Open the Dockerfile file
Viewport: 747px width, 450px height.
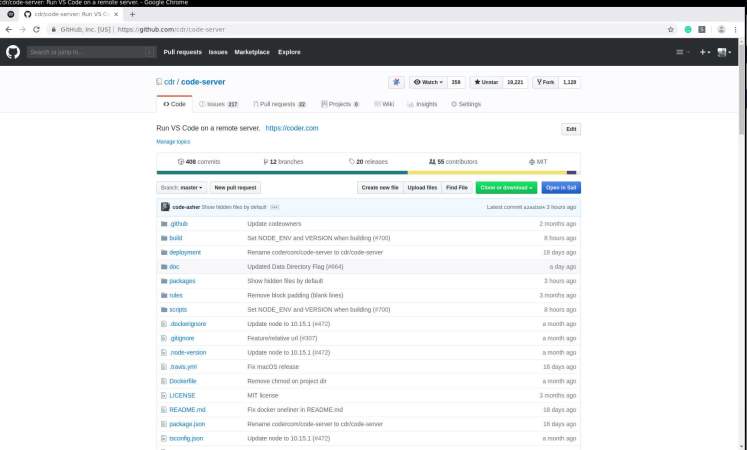pos(183,381)
